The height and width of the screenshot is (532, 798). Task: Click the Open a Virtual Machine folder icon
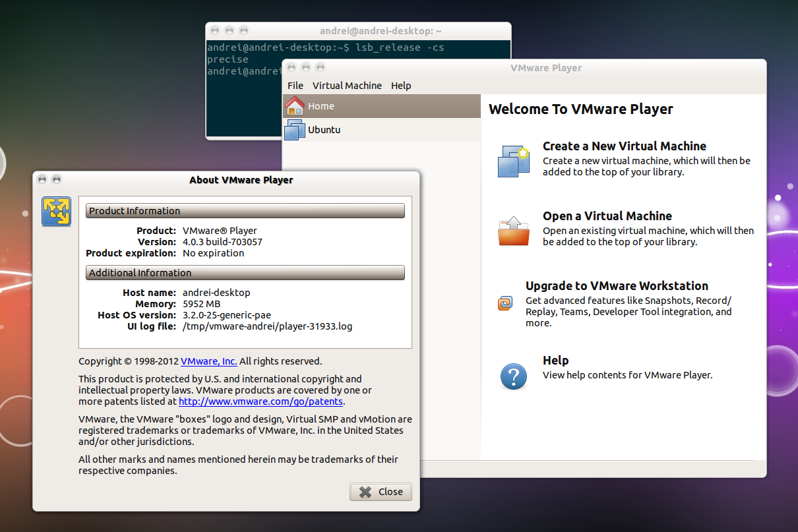point(514,231)
